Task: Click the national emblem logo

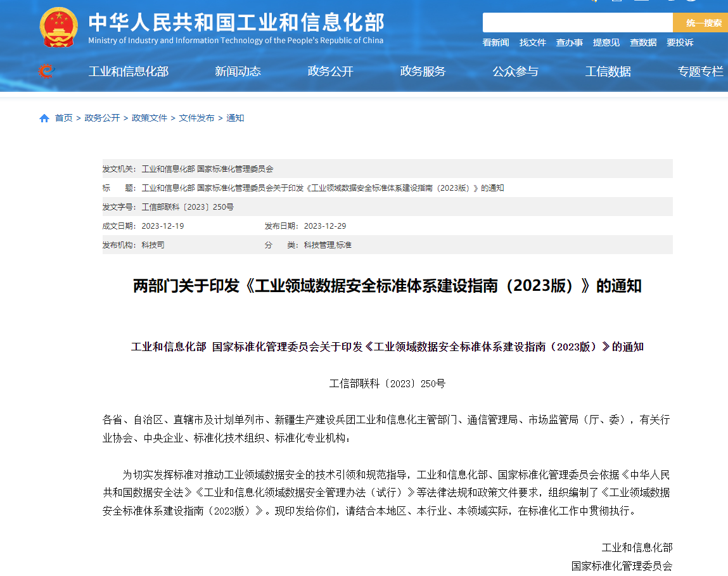Action: (x=58, y=27)
